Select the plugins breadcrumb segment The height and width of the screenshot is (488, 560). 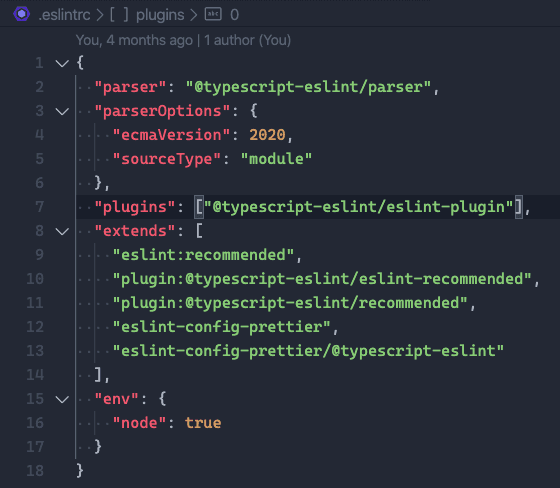click(160, 15)
